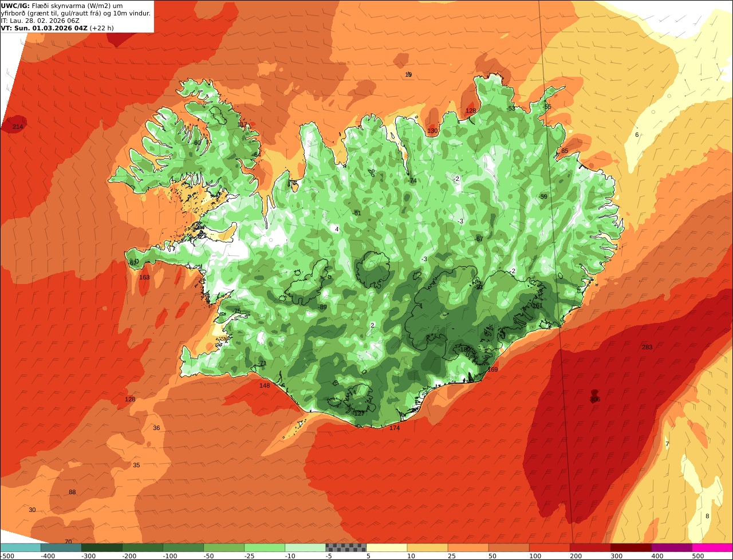Click the map value '19' north of Iceland
Screen dimensions: 733x560
pyautogui.click(x=408, y=75)
